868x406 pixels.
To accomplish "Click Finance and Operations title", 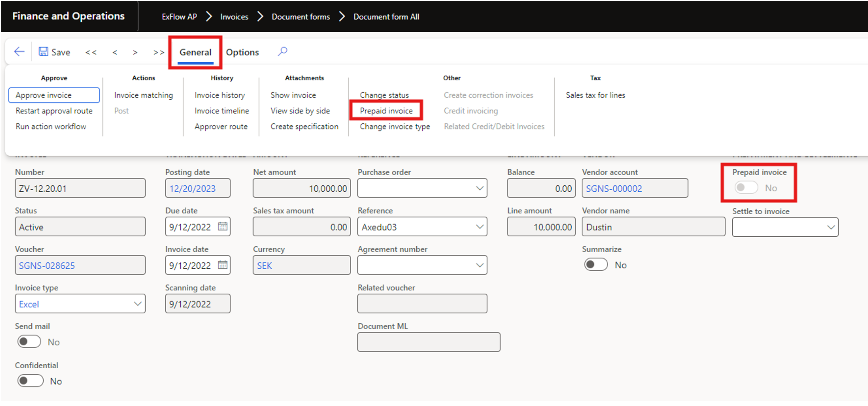I will [x=69, y=16].
